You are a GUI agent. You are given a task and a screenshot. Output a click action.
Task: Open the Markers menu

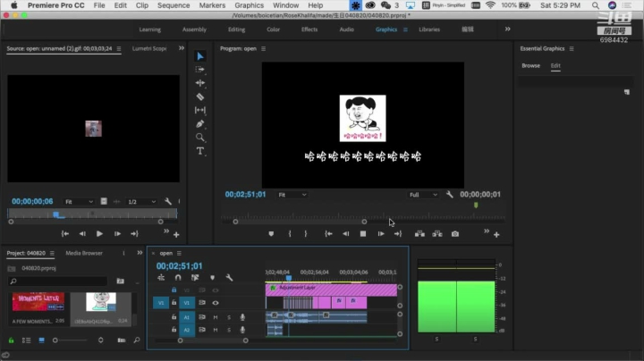coord(212,5)
